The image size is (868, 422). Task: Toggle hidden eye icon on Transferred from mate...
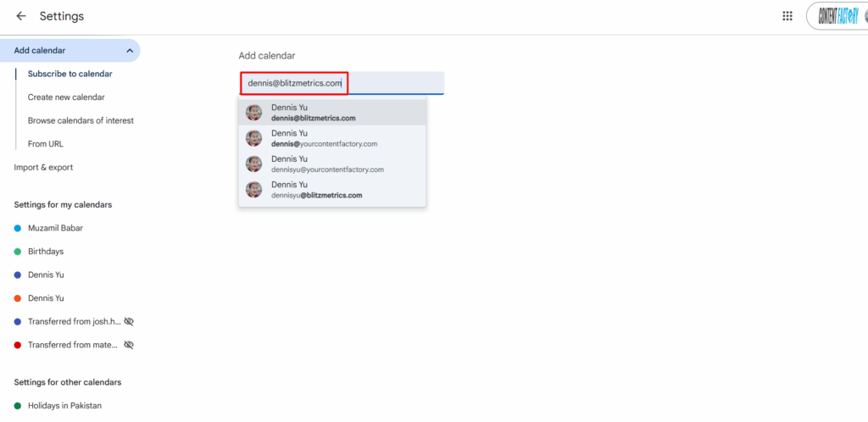pos(129,345)
